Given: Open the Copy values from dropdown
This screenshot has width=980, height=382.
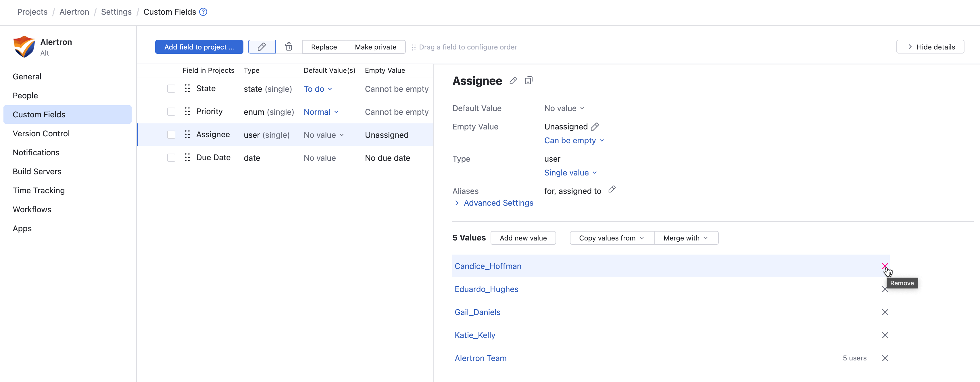Looking at the screenshot, I should pyautogui.click(x=612, y=238).
